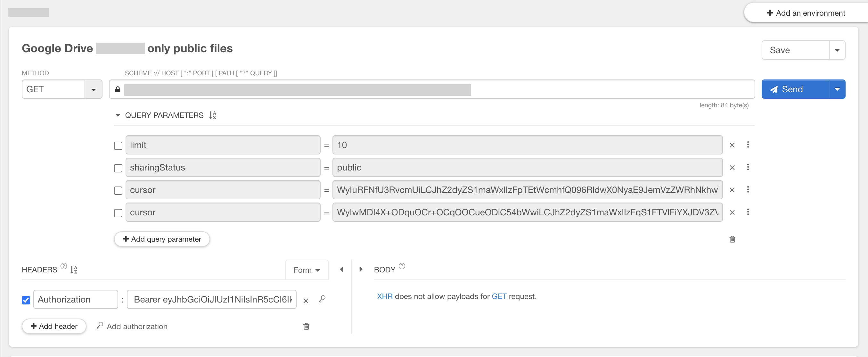868x357 pixels.
Task: Open more options for WyIwMDI4X cursor parameter
Action: 748,212
